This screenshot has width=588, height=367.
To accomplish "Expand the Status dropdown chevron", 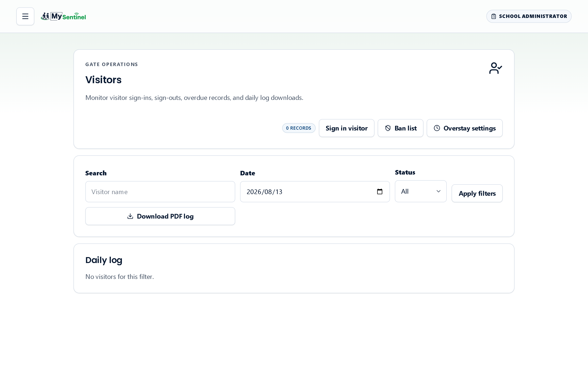I will tap(438, 191).
